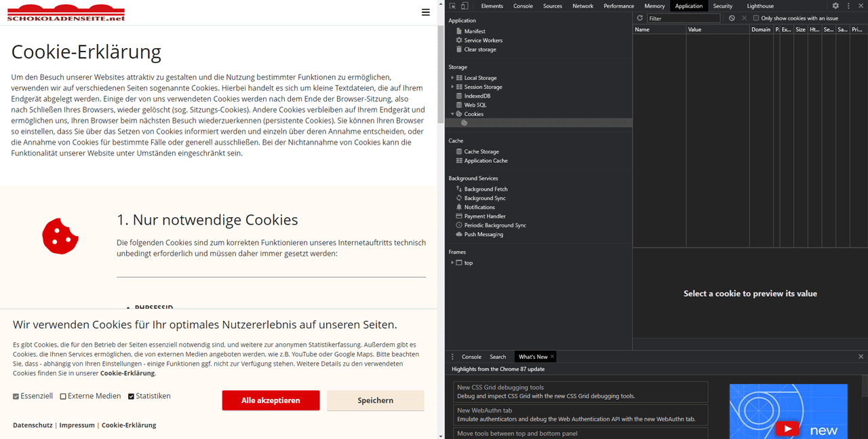This screenshot has height=439, width=868.
Task: Open the Notifications background service
Action: click(x=479, y=207)
